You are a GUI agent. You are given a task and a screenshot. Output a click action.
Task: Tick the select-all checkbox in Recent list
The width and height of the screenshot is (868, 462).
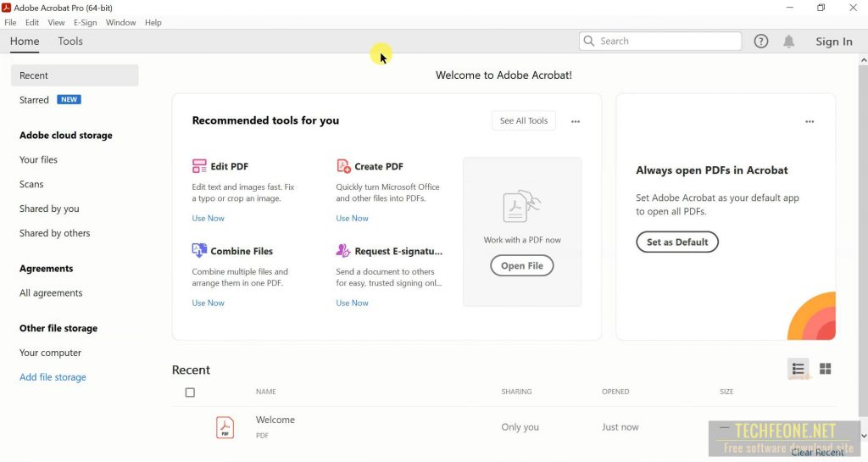click(x=190, y=392)
